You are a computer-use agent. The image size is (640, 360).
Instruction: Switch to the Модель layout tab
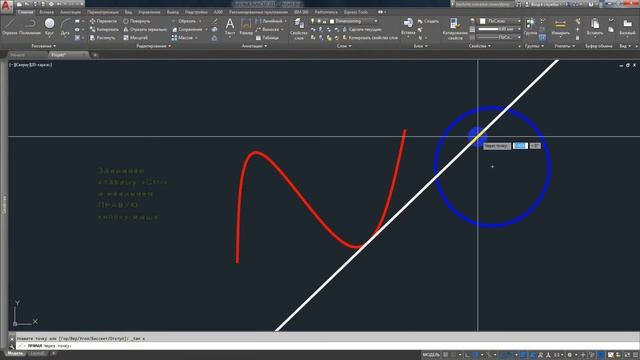point(15,353)
